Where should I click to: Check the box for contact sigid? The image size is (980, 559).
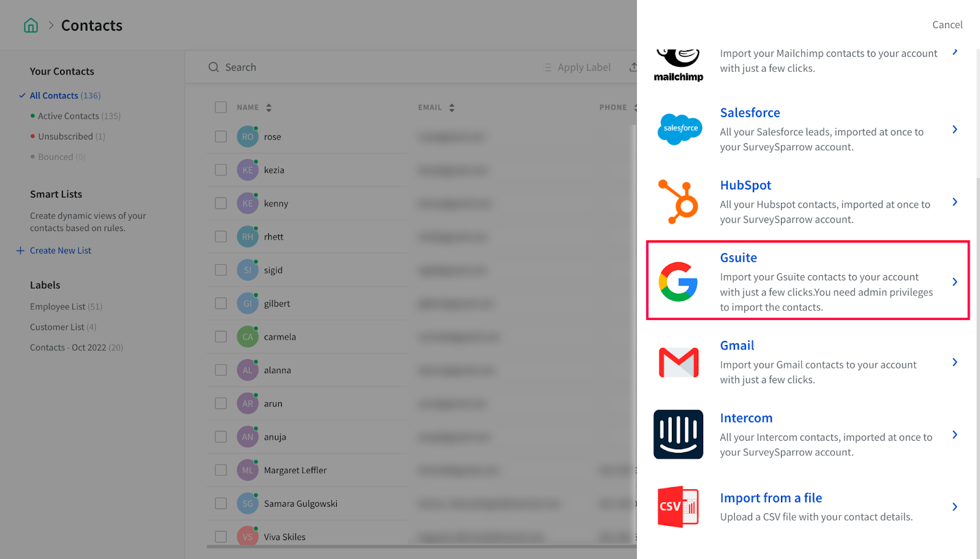221,270
